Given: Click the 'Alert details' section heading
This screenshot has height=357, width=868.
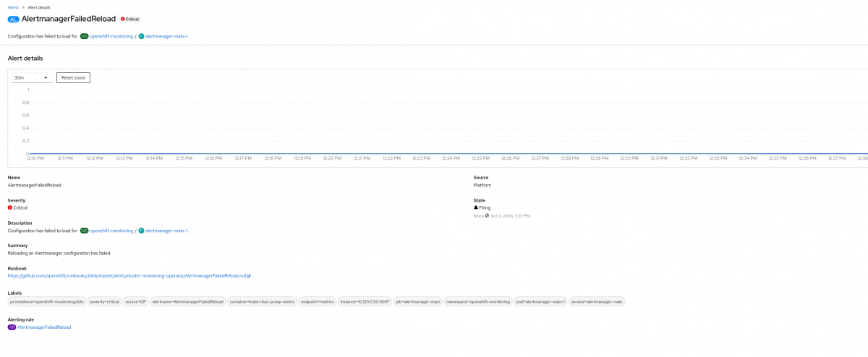Looking at the screenshot, I should pyautogui.click(x=25, y=58).
